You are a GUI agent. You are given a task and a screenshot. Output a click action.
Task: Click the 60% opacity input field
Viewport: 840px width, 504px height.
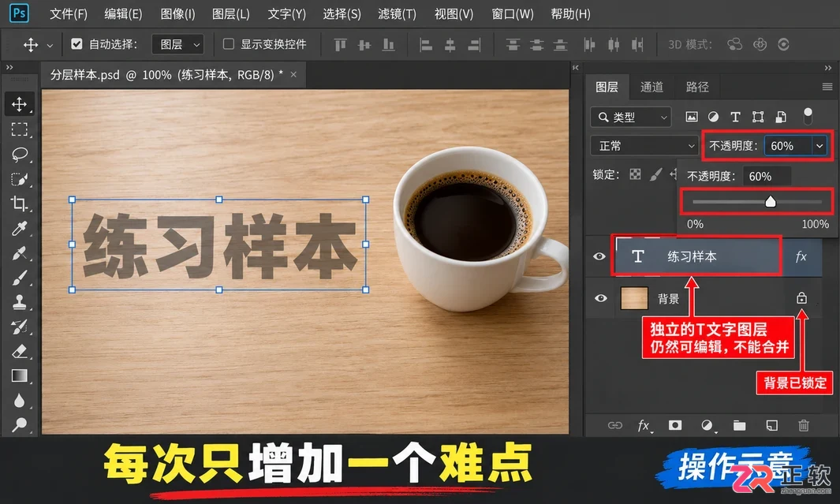(789, 146)
